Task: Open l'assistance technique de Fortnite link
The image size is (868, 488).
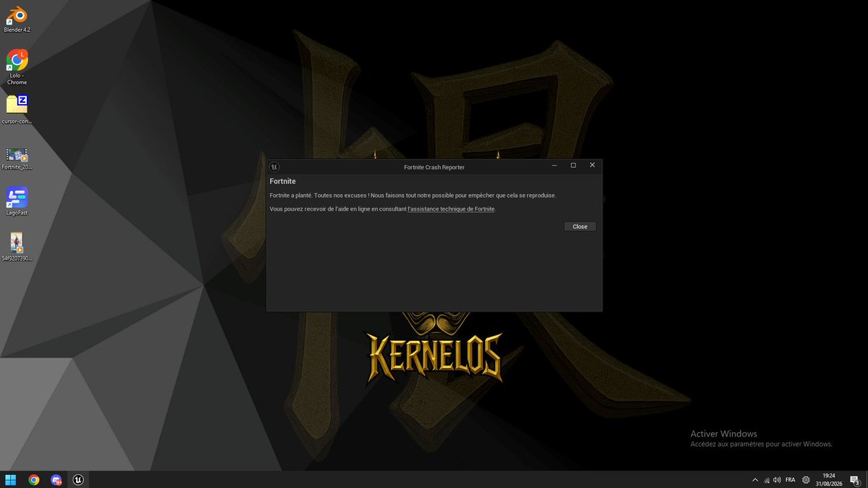Action: [450, 209]
